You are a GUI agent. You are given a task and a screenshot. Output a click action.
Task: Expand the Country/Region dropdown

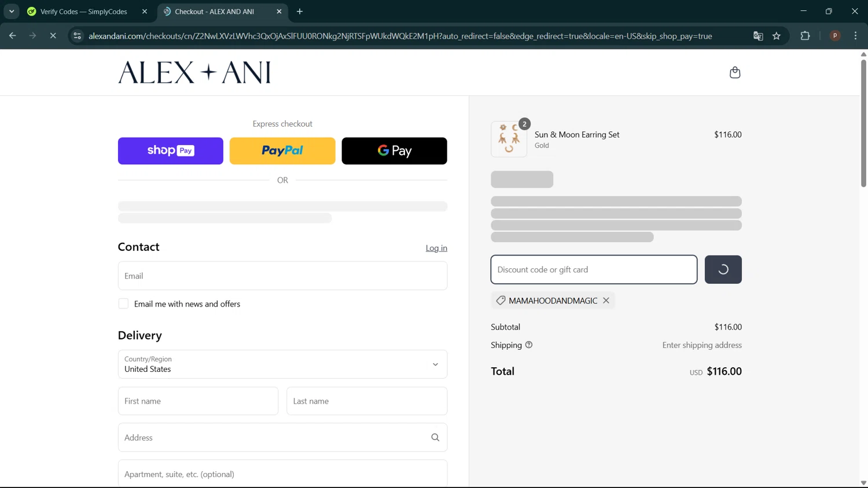(282, 364)
